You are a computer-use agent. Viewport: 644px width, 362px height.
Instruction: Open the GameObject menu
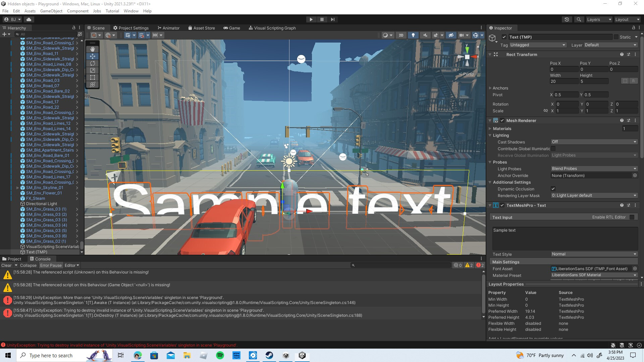point(51,11)
